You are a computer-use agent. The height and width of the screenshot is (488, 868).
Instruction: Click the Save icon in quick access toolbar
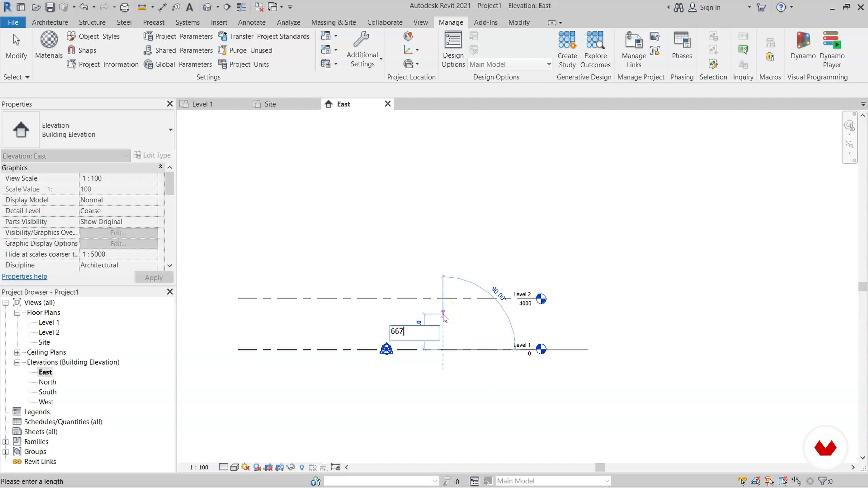click(x=50, y=7)
